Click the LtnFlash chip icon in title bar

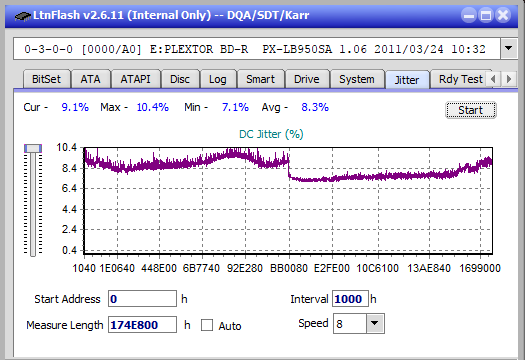pyautogui.click(x=23, y=16)
